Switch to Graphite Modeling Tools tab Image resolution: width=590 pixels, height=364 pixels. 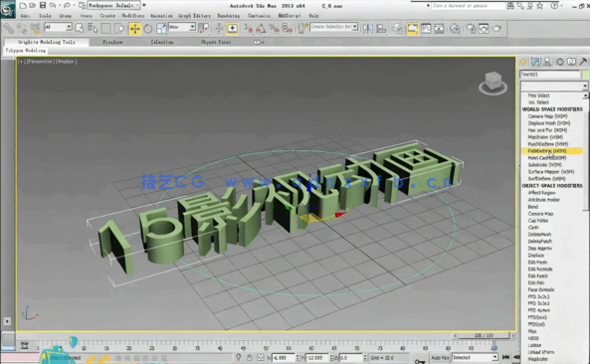(x=47, y=42)
